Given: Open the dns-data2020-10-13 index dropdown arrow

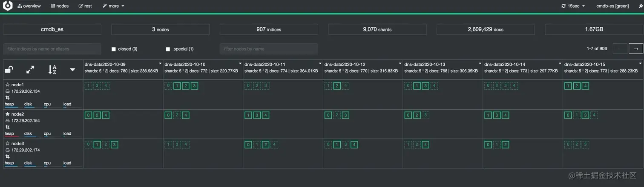Looking at the screenshot, I should point(480,64).
